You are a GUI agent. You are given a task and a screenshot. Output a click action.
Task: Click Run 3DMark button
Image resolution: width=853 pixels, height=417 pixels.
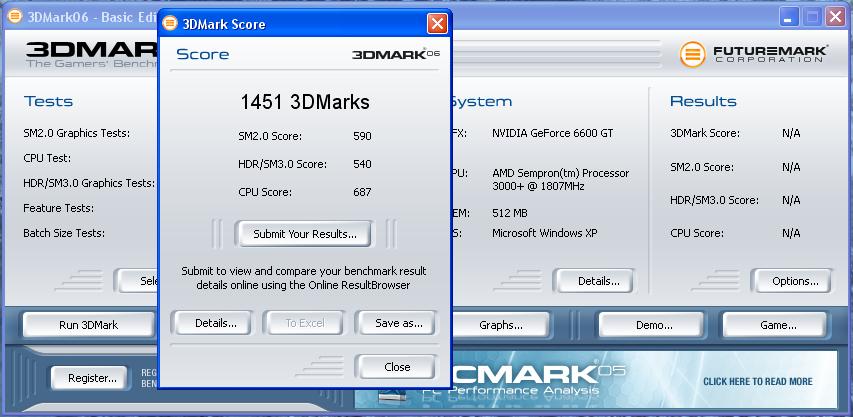(x=89, y=325)
